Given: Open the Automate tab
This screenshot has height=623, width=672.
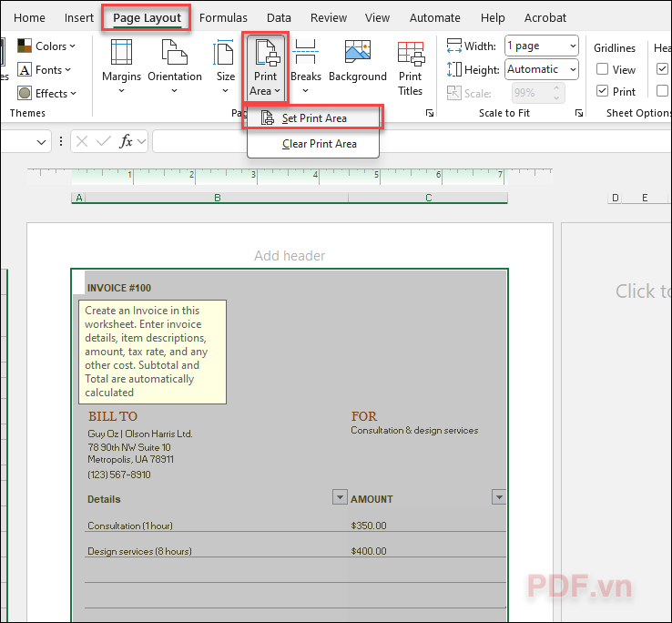Looking at the screenshot, I should pos(434,17).
